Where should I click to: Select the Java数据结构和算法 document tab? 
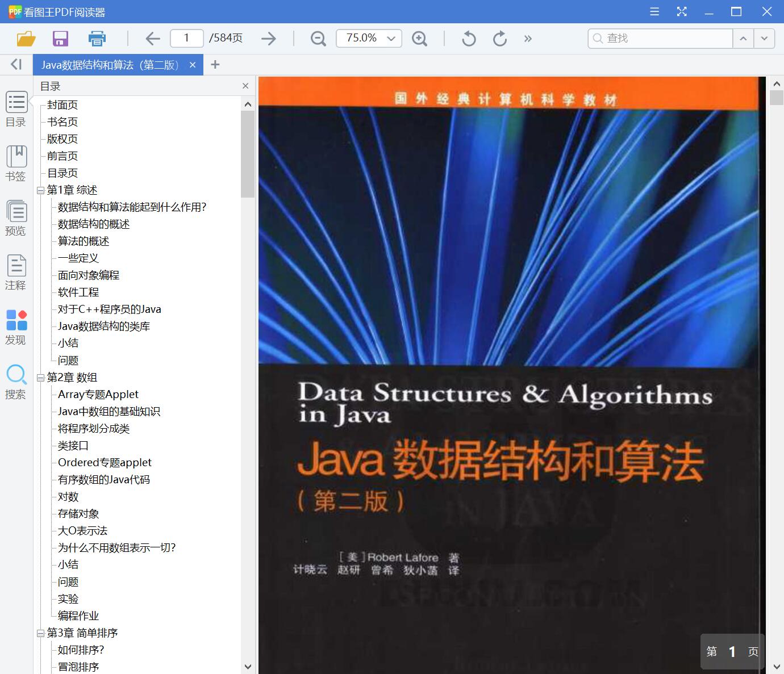click(x=110, y=65)
